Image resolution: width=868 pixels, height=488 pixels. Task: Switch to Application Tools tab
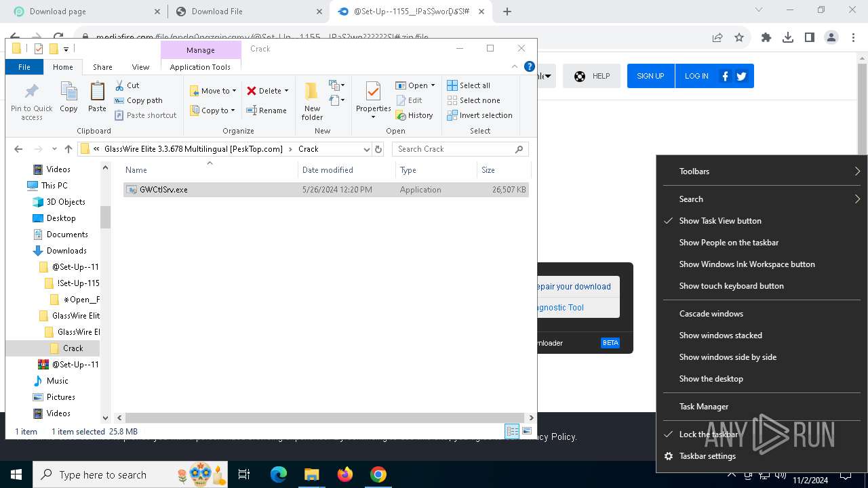pyautogui.click(x=200, y=67)
